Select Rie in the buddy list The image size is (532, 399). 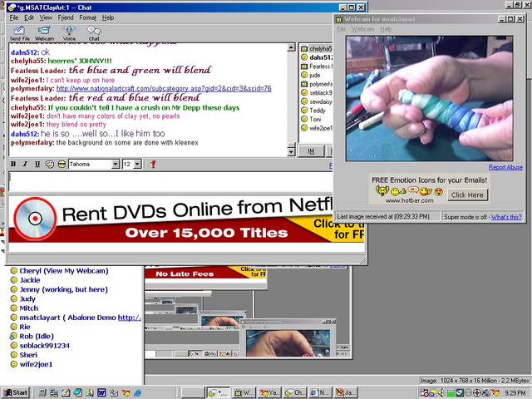coord(20,327)
